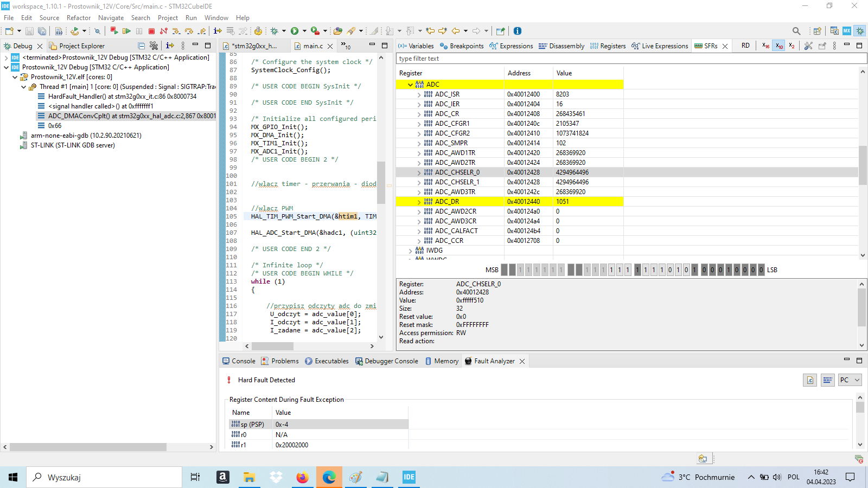The width and height of the screenshot is (868, 488).
Task: Open the STM32CubeMX device configuration tool
Action: point(847,31)
